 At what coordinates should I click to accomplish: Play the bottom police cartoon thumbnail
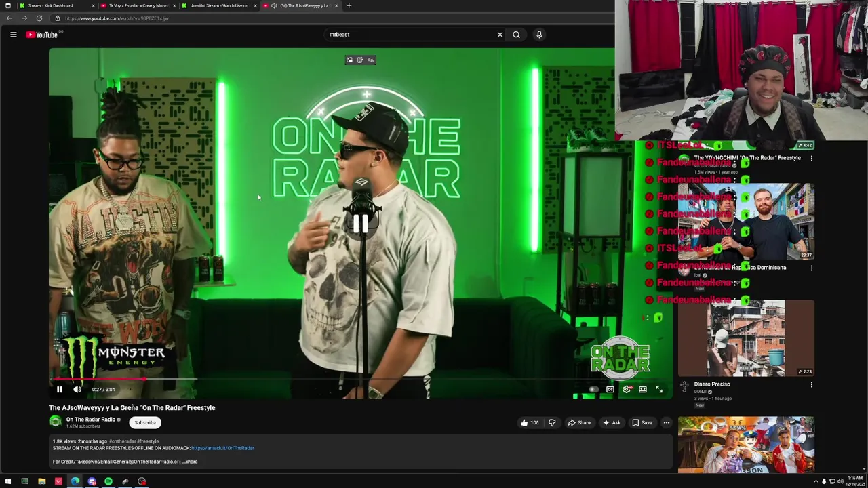point(746,444)
